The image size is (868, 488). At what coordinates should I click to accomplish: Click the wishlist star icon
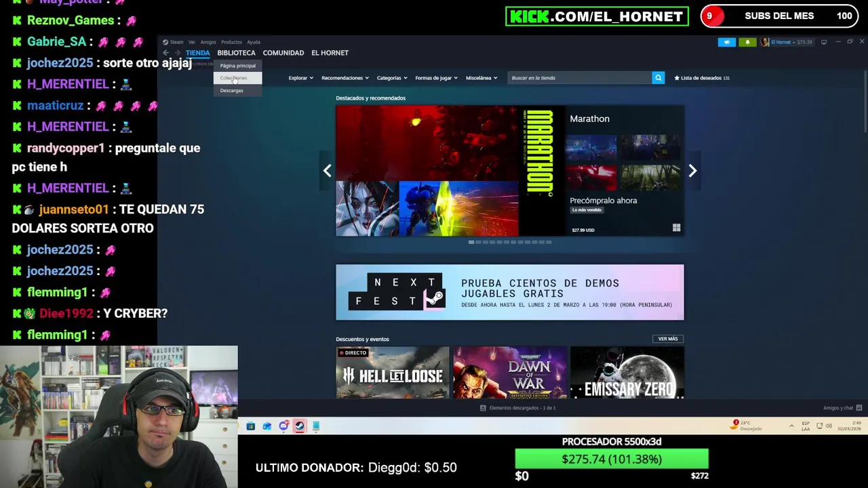pos(677,78)
